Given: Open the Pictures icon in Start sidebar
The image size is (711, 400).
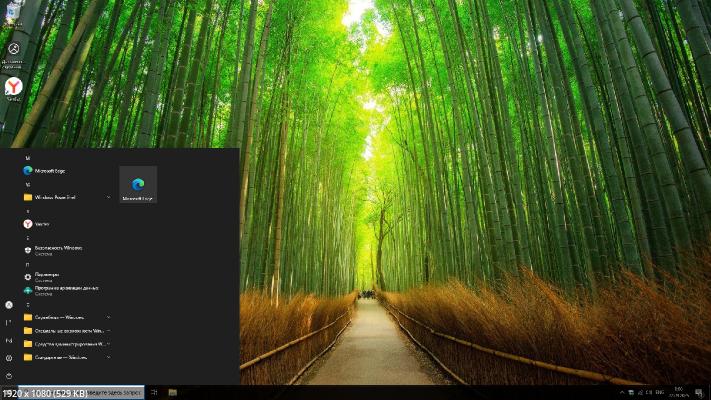Looking at the screenshot, I should pyautogui.click(x=9, y=340).
